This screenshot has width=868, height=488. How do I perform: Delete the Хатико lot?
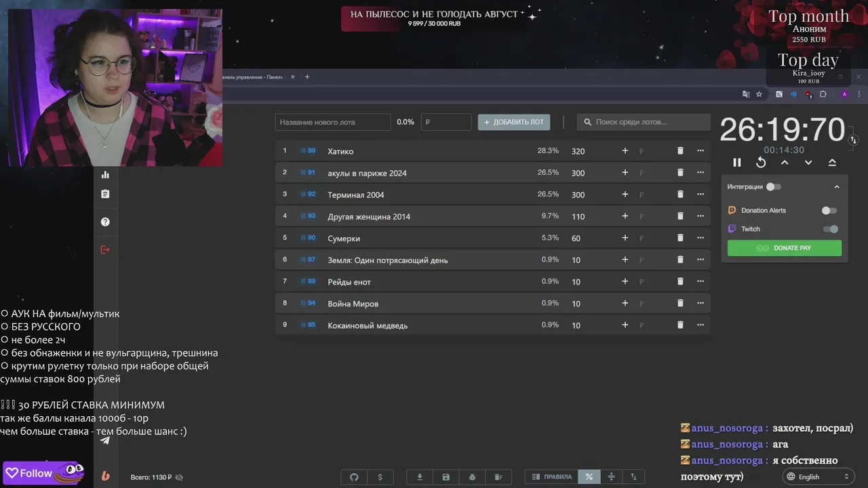[680, 151]
